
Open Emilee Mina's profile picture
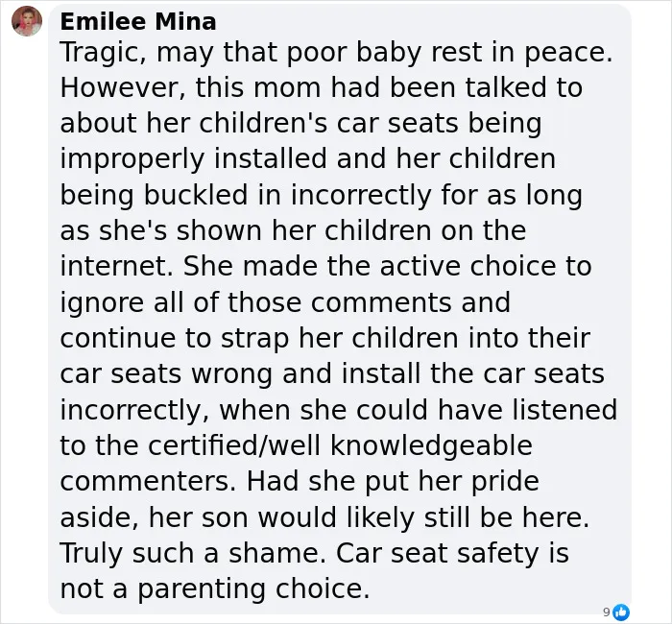[27, 21]
